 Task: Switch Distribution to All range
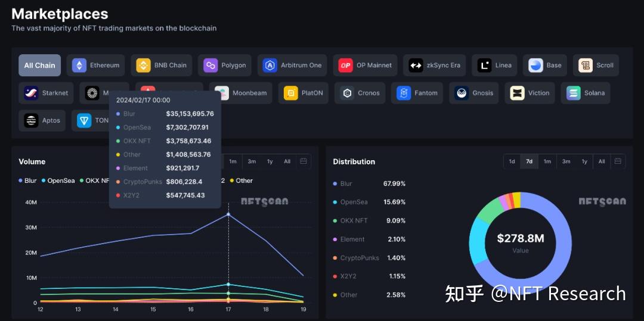[602, 161]
